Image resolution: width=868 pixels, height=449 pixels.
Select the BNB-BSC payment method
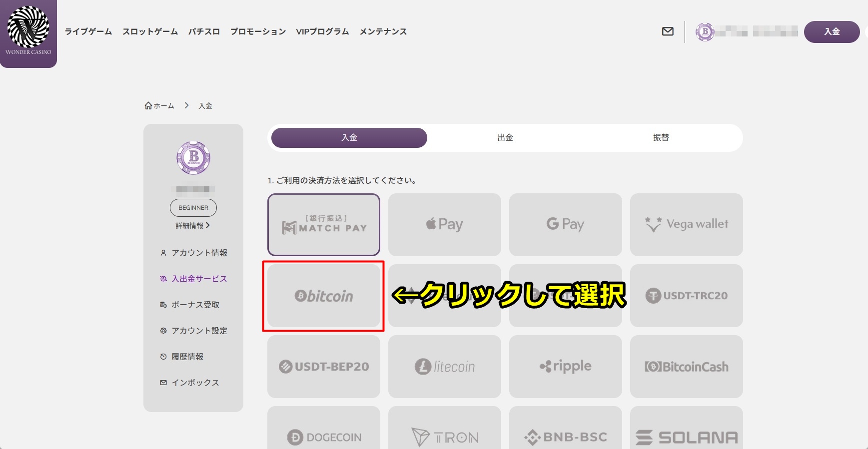[566, 428]
